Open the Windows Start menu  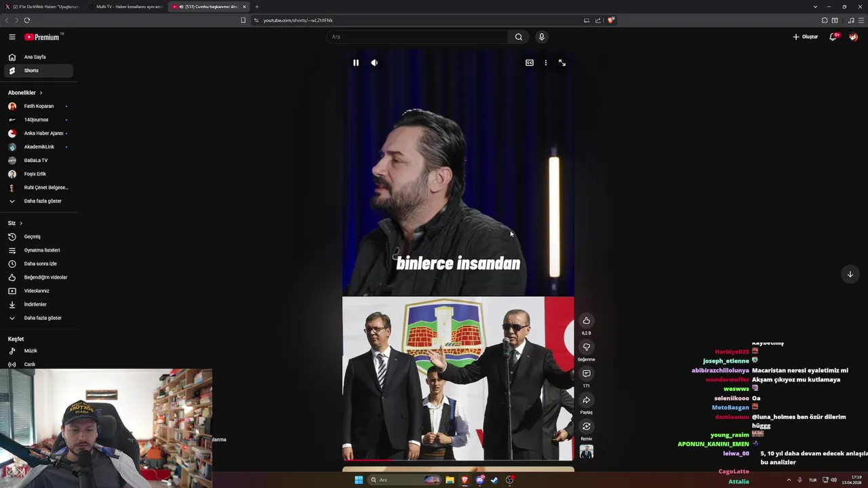pos(359,480)
